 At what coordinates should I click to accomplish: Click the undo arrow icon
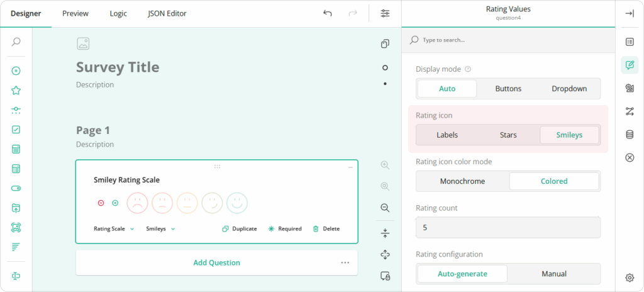(327, 13)
